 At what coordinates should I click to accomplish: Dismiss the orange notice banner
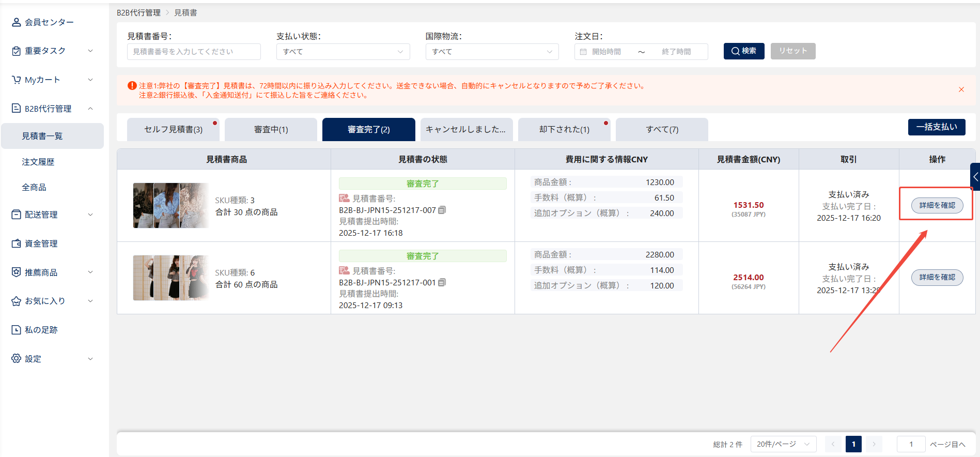point(961,89)
